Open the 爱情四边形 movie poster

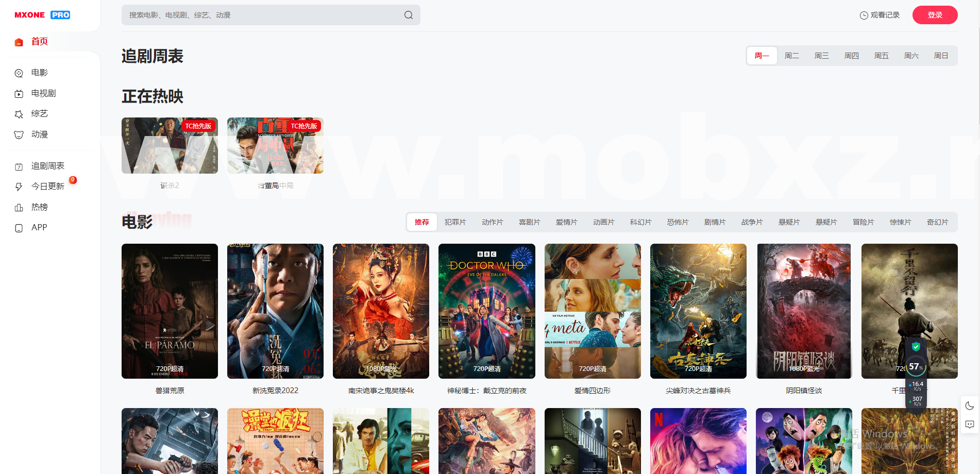pyautogui.click(x=593, y=311)
